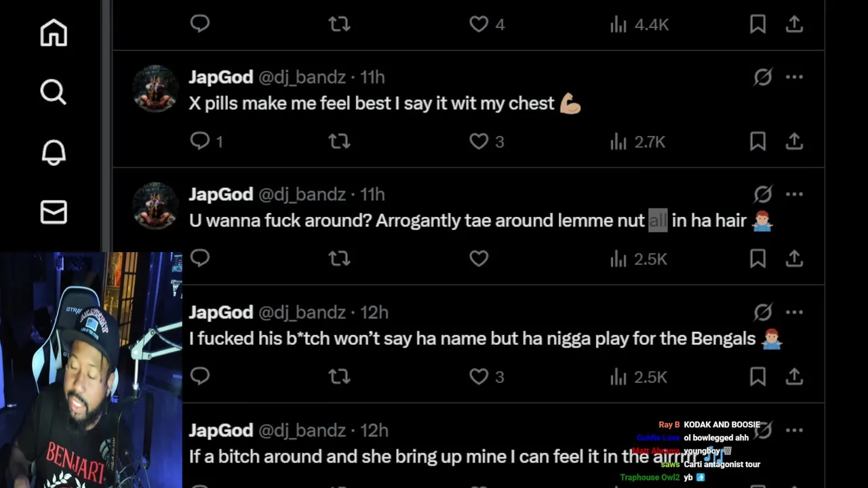Open the Home icon in sidebar
The height and width of the screenshot is (488, 868).
tap(54, 33)
